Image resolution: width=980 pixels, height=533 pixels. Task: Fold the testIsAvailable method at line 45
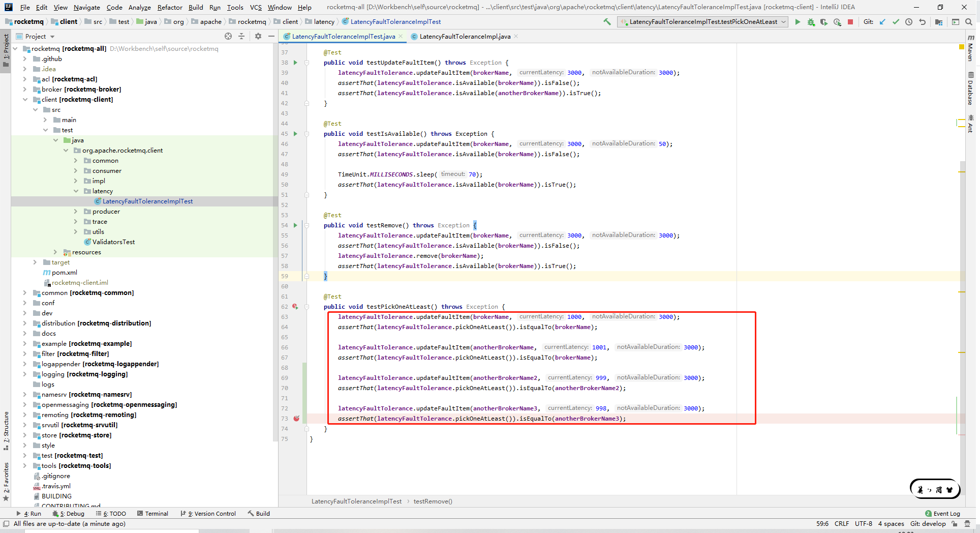click(x=307, y=134)
